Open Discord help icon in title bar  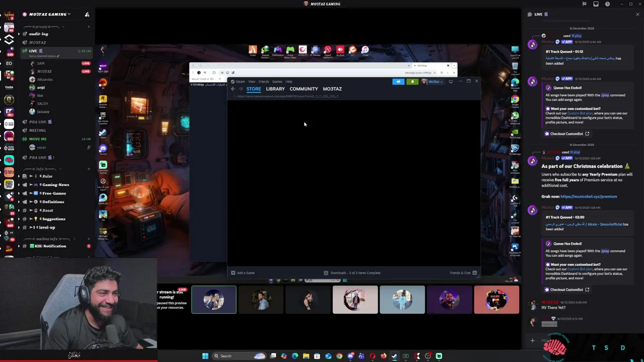coord(607,4)
